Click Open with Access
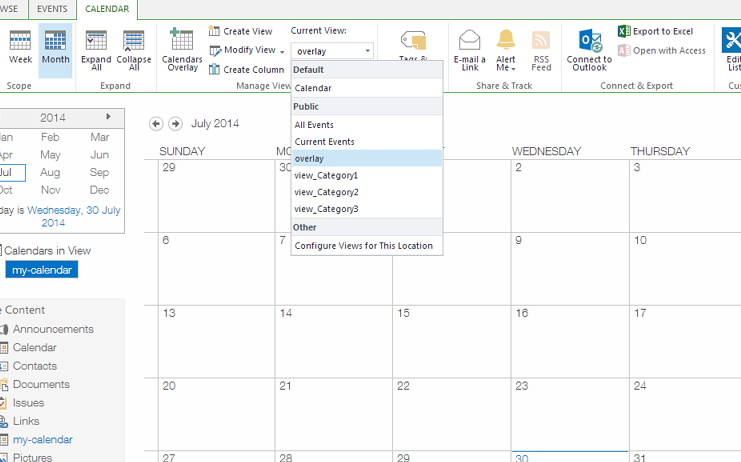 pos(662,51)
